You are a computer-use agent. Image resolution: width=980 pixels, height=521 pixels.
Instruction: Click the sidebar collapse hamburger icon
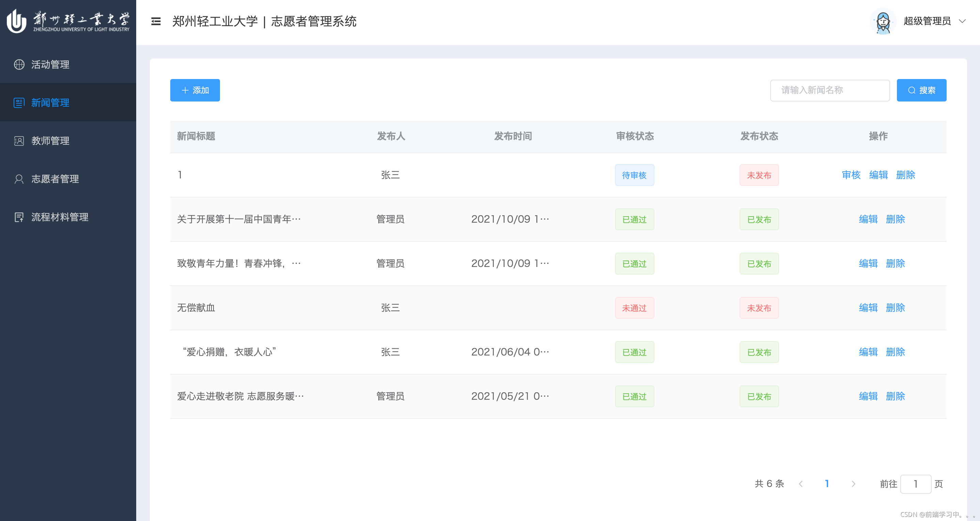pyautogui.click(x=156, y=21)
